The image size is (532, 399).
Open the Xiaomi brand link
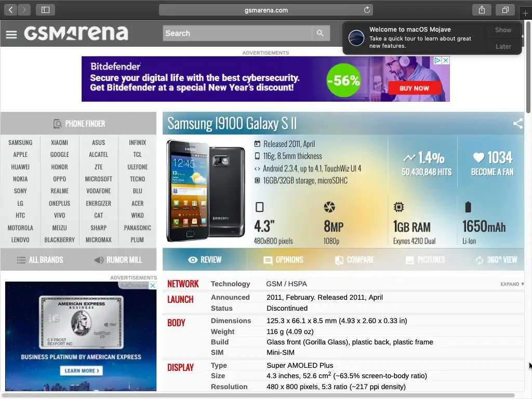[59, 142]
